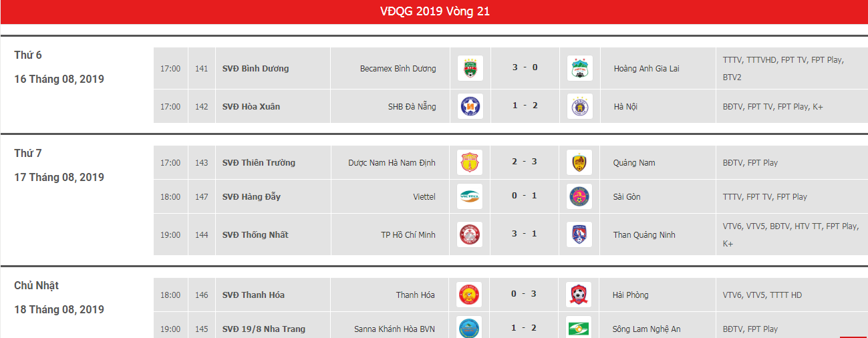Open the Than Quảng Ninh team link

[x=644, y=234]
